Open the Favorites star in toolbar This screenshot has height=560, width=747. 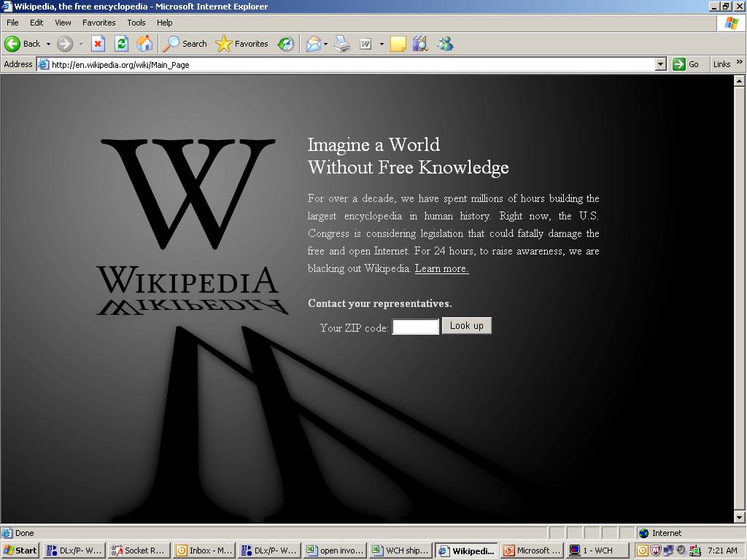(243, 44)
